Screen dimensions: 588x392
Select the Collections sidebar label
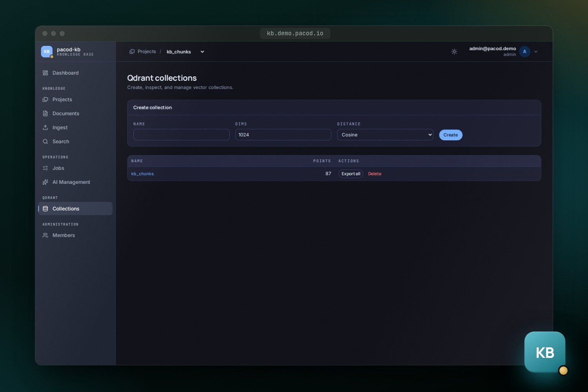(66, 209)
